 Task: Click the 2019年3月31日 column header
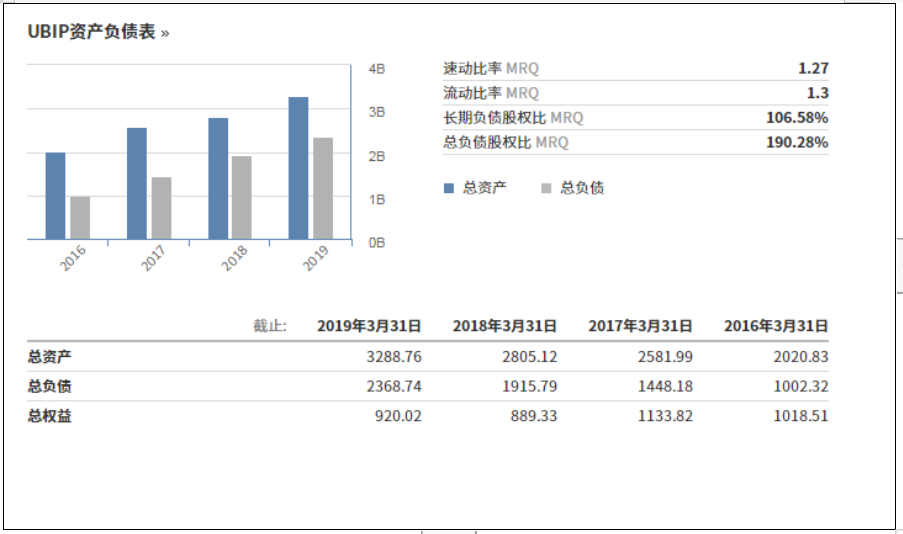point(369,326)
